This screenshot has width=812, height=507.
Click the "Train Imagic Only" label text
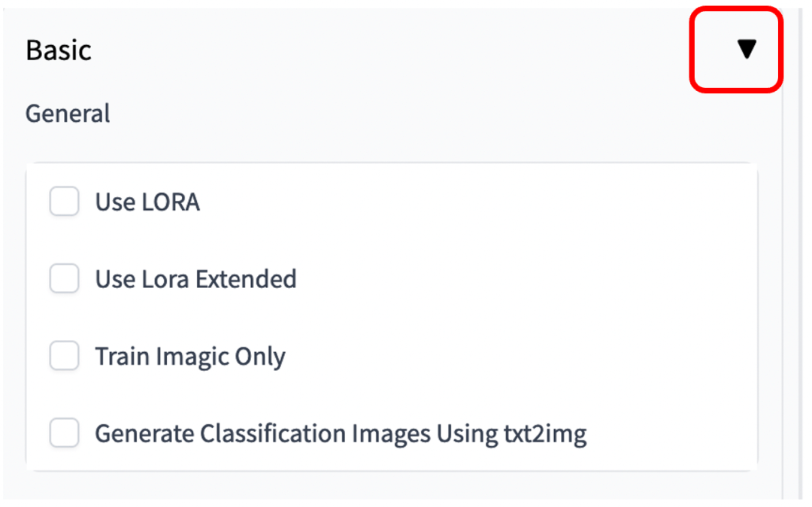(x=190, y=357)
